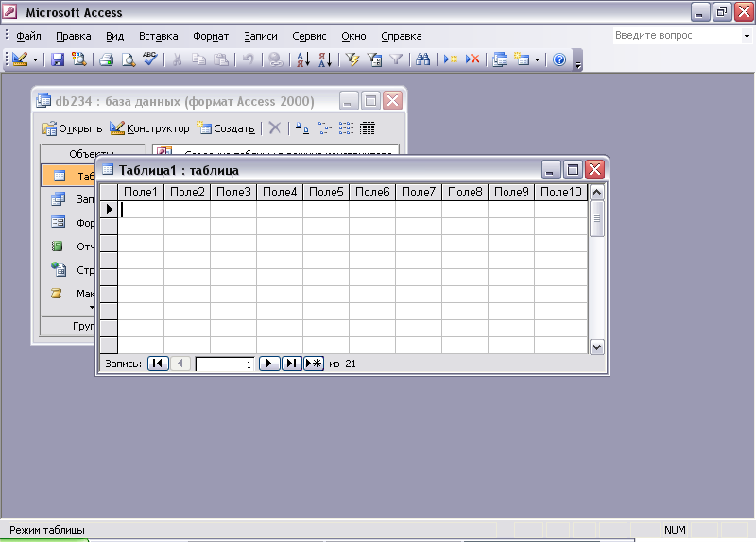Image resolution: width=756 pixels, height=542 pixels.
Task: Show the Database window via toolbar icon
Action: click(500, 59)
